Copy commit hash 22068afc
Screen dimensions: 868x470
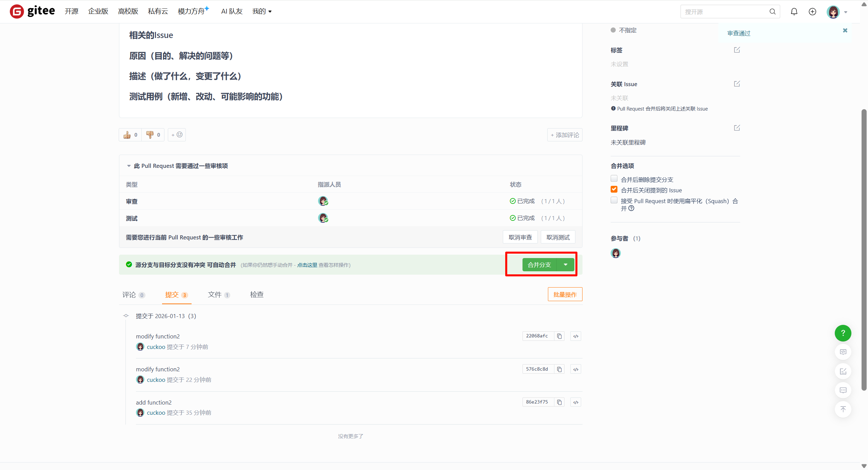[559, 336]
